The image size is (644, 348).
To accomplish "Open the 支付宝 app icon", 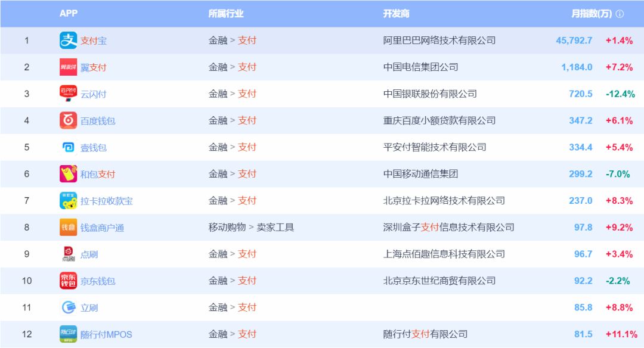I will coord(68,40).
